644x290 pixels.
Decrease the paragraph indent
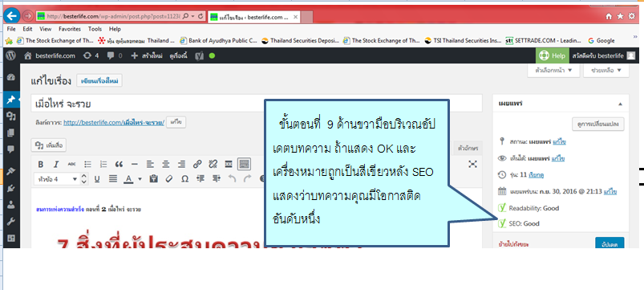(200, 178)
